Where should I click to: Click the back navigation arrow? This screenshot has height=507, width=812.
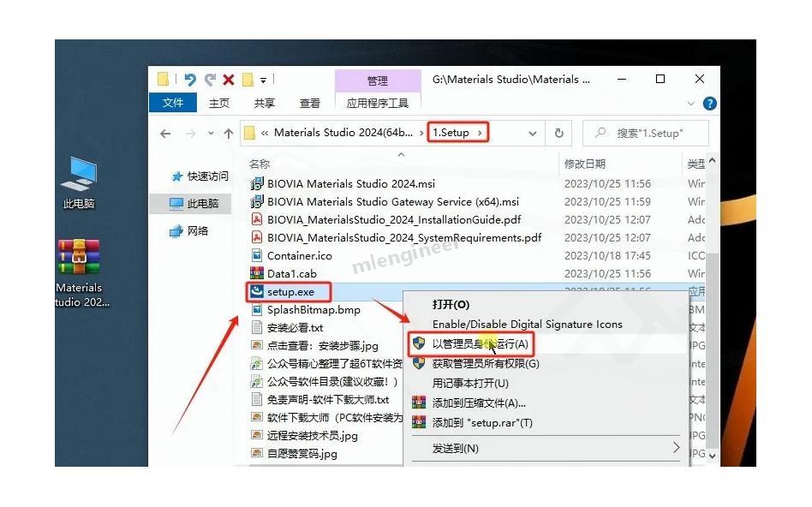[x=166, y=133]
